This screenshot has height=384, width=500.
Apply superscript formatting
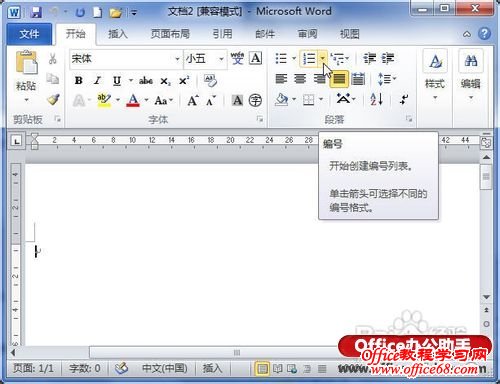[184, 81]
